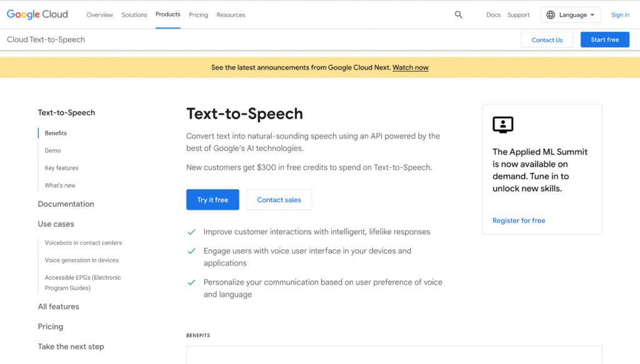Click the checkmark beside Personalize your communication
The height and width of the screenshot is (364, 640).
(191, 282)
